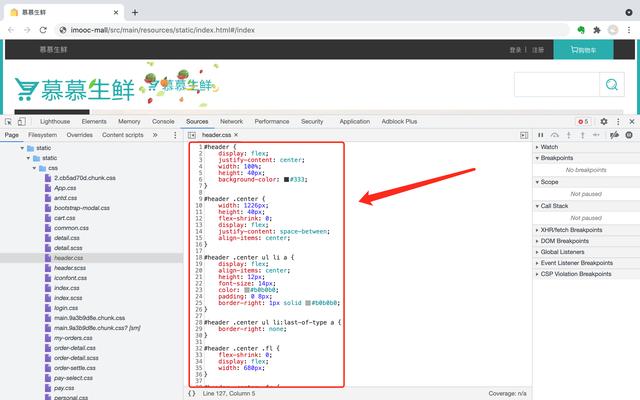Screen dimensions: 640x400
Task: Click the step out debugger icon
Action: pos(582,135)
